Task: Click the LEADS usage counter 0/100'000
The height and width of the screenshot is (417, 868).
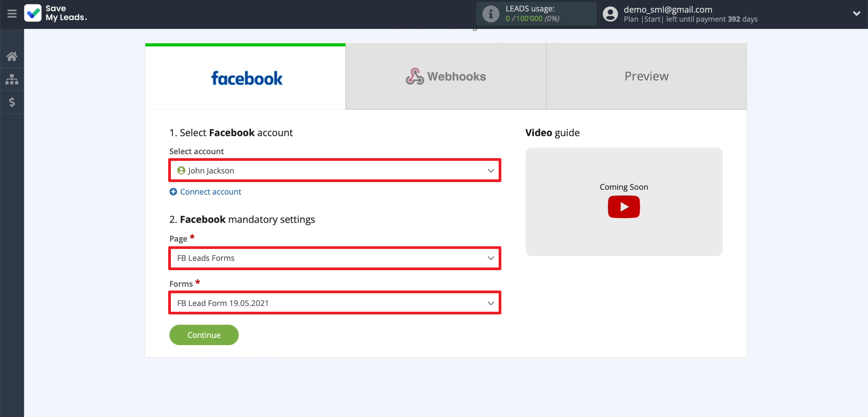Action: [x=533, y=19]
